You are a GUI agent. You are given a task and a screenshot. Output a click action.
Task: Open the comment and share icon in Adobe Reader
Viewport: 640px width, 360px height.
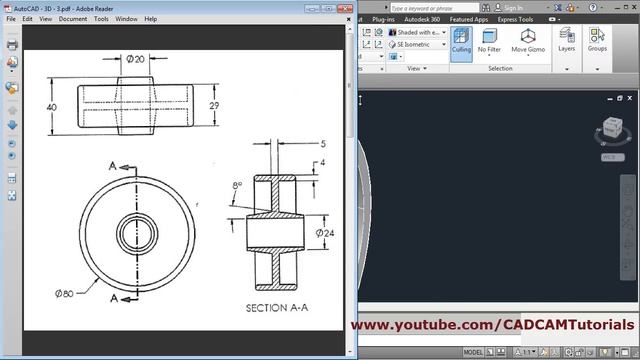(12, 88)
